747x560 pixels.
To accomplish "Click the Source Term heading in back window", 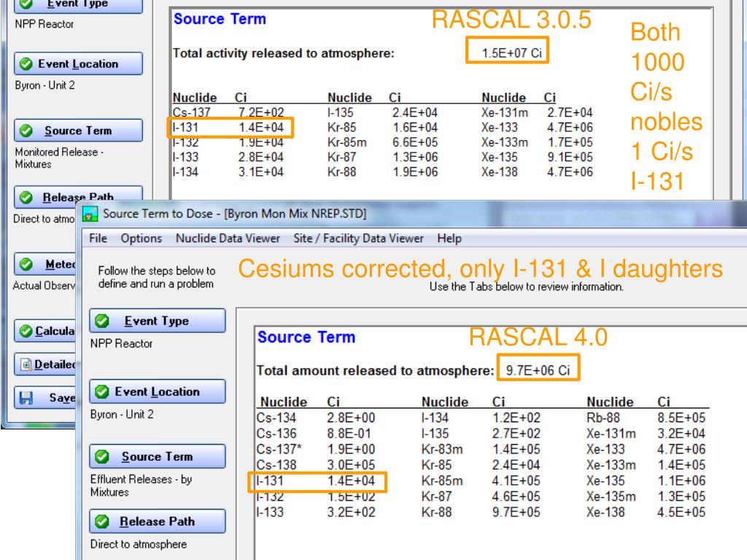I will 220,19.
